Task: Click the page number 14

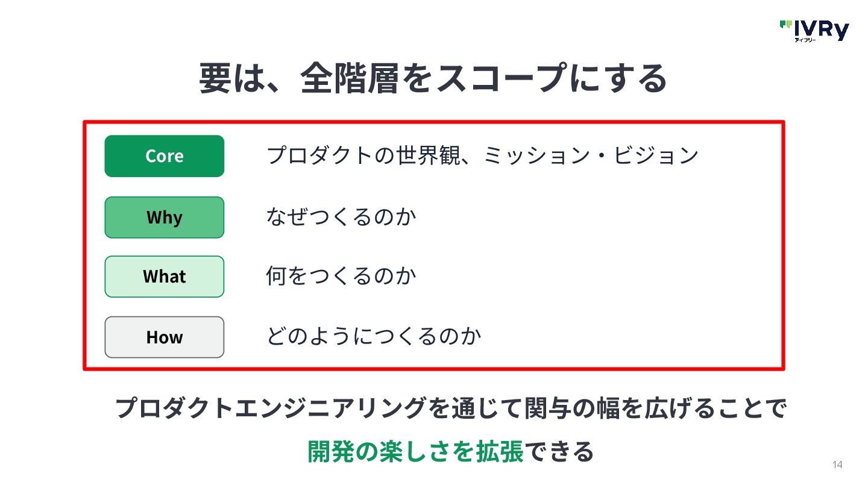Action: pos(837,465)
